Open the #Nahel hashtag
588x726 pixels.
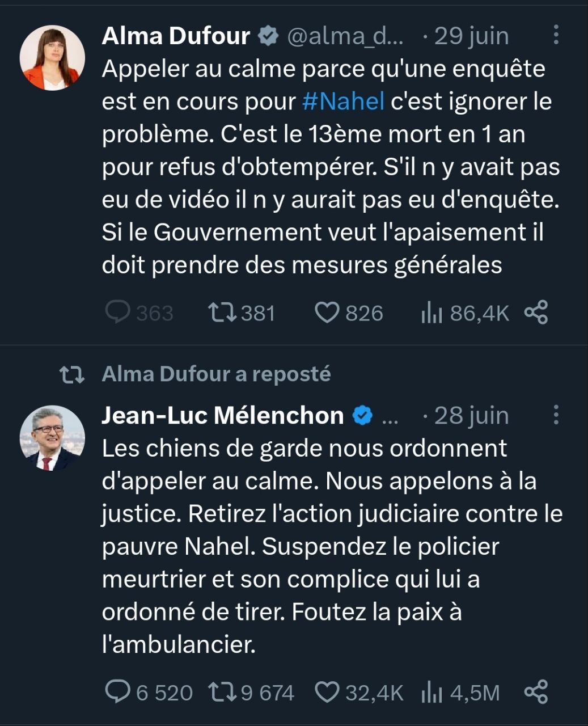[344, 102]
